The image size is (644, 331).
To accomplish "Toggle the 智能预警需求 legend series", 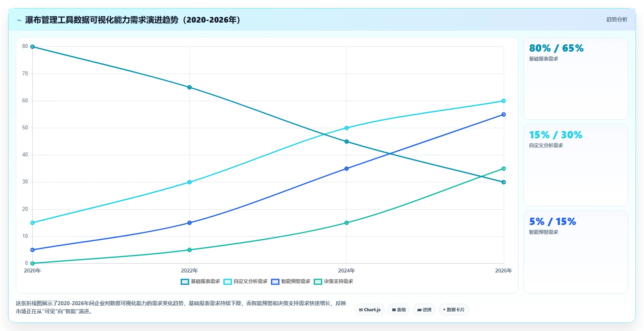I will (x=291, y=281).
